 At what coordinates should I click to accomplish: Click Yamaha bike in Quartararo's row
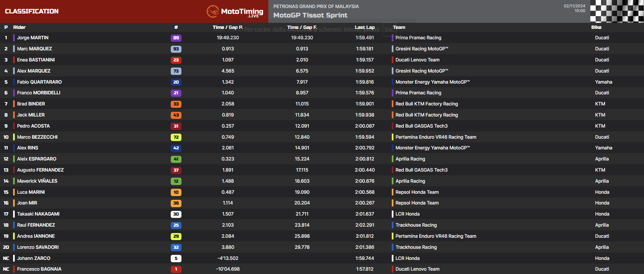coord(603,82)
